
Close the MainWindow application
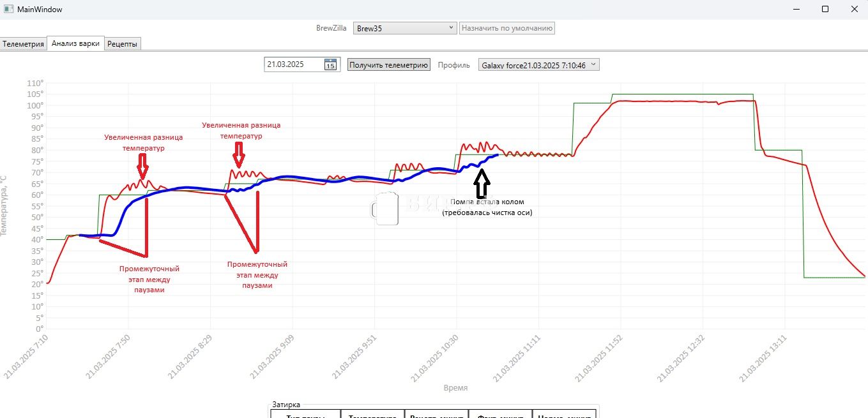[x=854, y=9]
